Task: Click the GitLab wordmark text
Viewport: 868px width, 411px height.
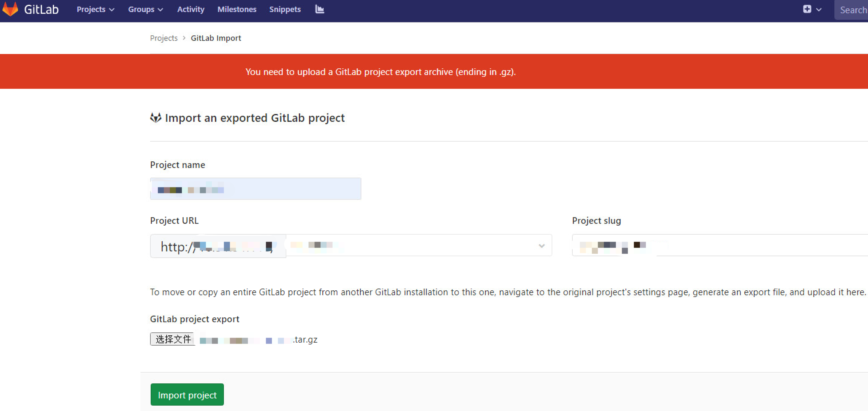Action: tap(41, 9)
